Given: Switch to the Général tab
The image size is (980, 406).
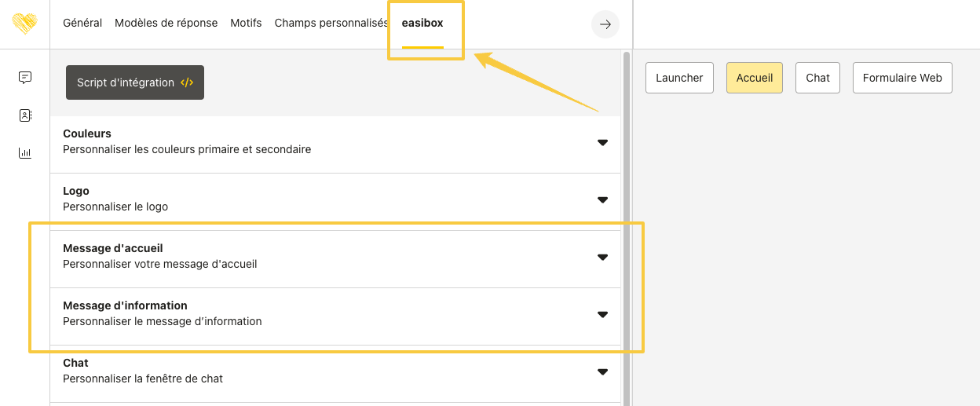Looking at the screenshot, I should coord(82,23).
